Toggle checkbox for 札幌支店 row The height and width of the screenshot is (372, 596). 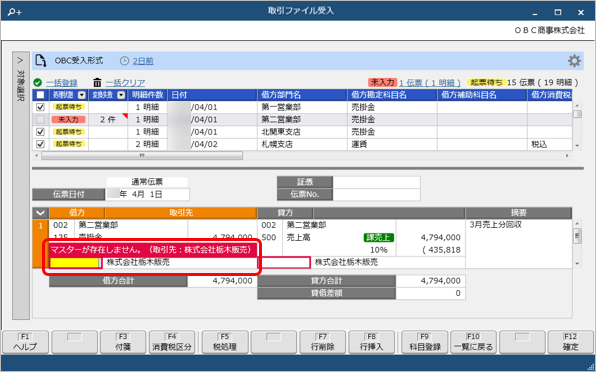pos(40,144)
